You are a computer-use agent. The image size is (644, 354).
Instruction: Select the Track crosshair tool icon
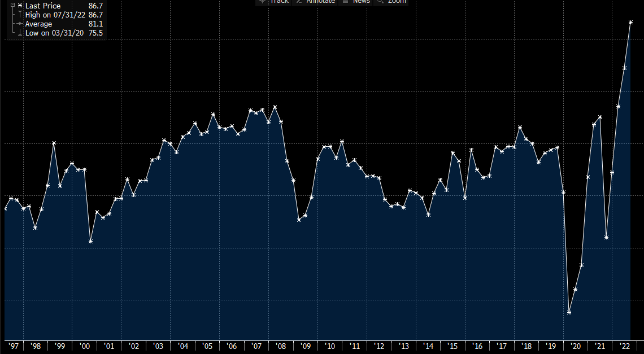(x=262, y=2)
